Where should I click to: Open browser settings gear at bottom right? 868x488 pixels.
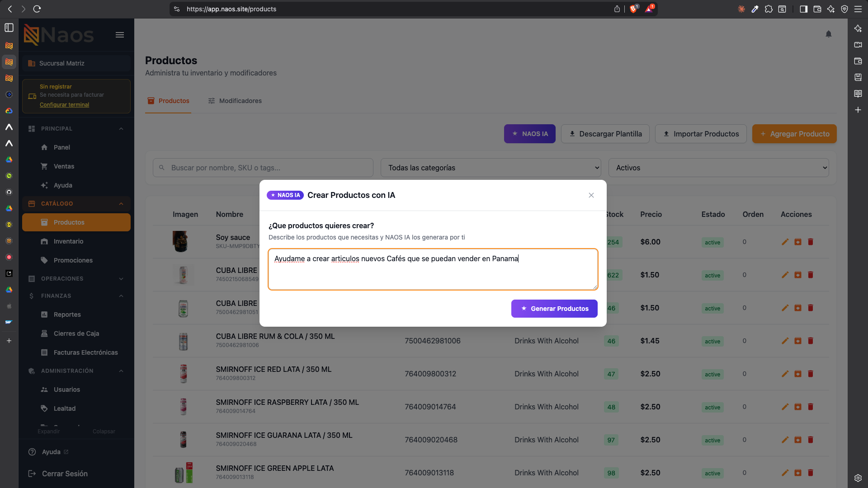coord(858,478)
